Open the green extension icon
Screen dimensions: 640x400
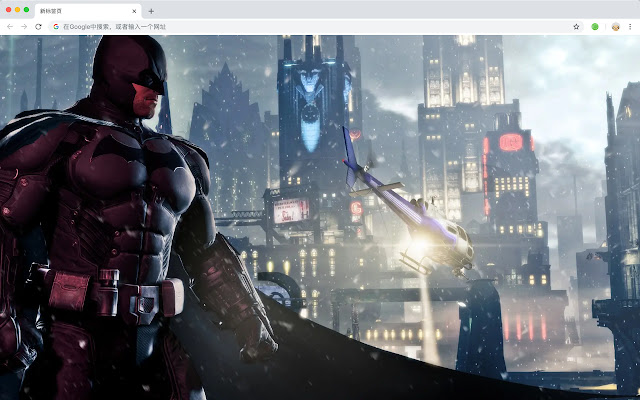click(x=595, y=27)
